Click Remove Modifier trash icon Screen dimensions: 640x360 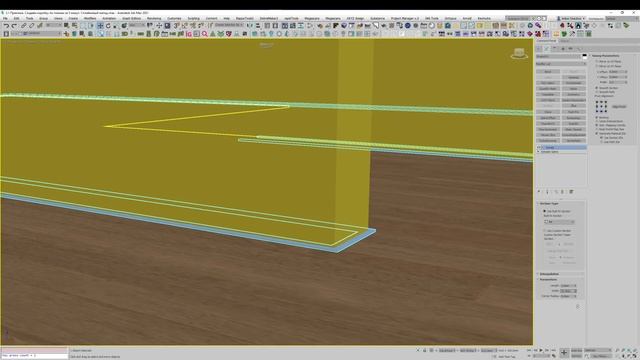[562, 191]
